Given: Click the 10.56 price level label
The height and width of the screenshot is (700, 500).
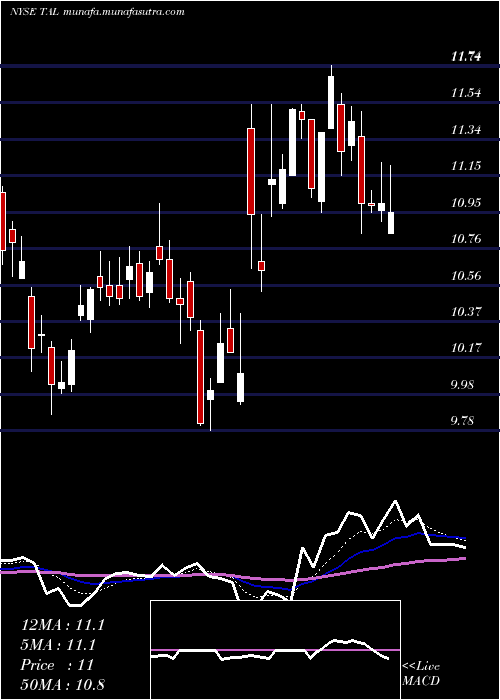Looking at the screenshot, I should [466, 275].
